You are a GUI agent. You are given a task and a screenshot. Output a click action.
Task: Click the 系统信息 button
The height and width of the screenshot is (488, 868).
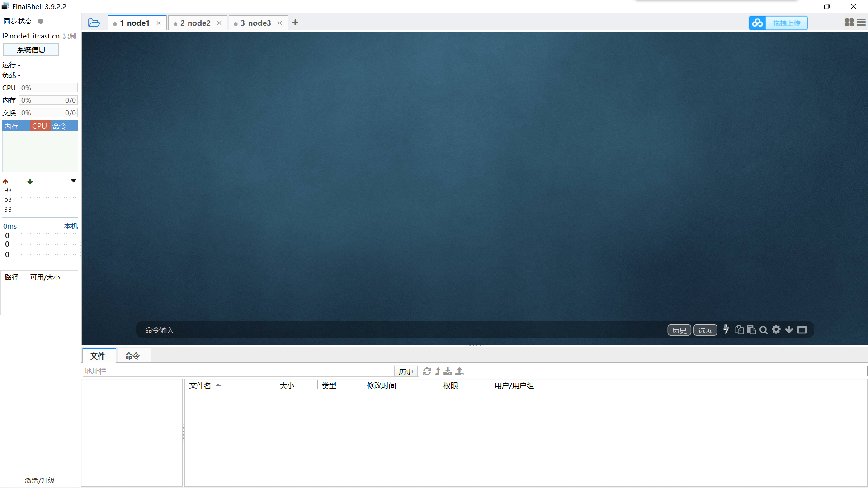31,50
